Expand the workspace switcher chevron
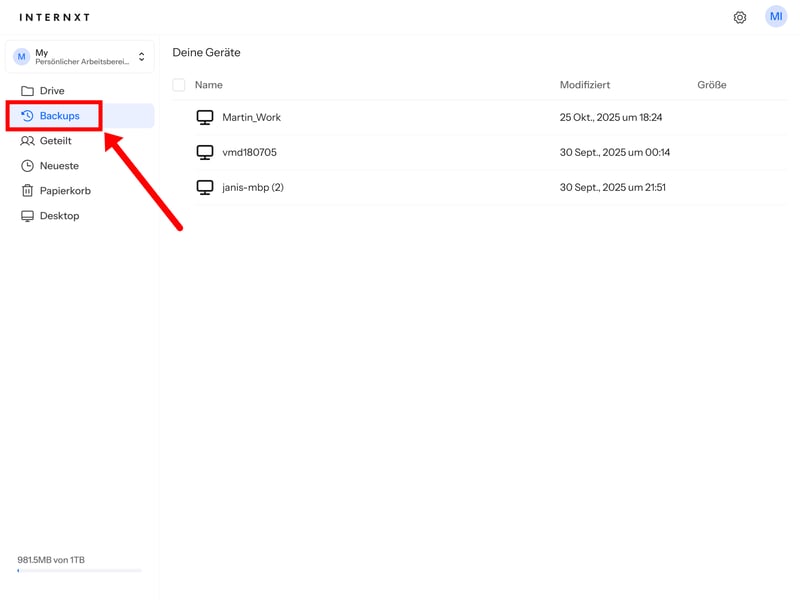 pos(141,57)
